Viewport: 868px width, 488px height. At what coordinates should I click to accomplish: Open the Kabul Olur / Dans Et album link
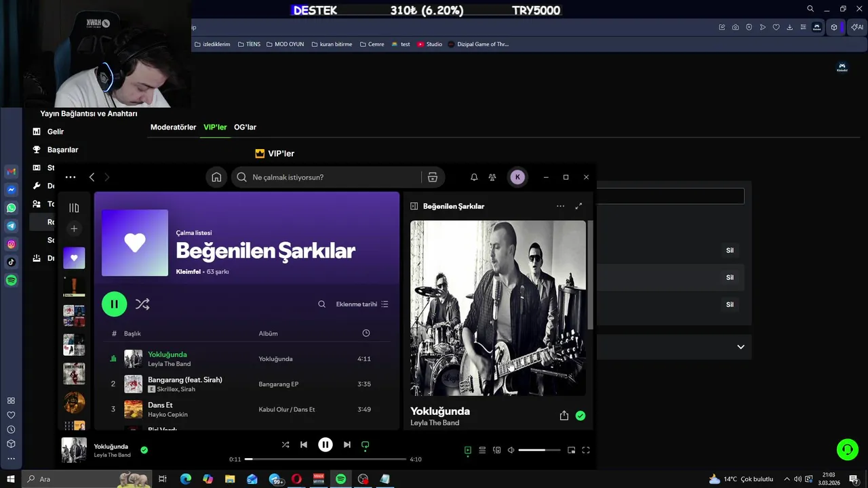click(x=287, y=409)
